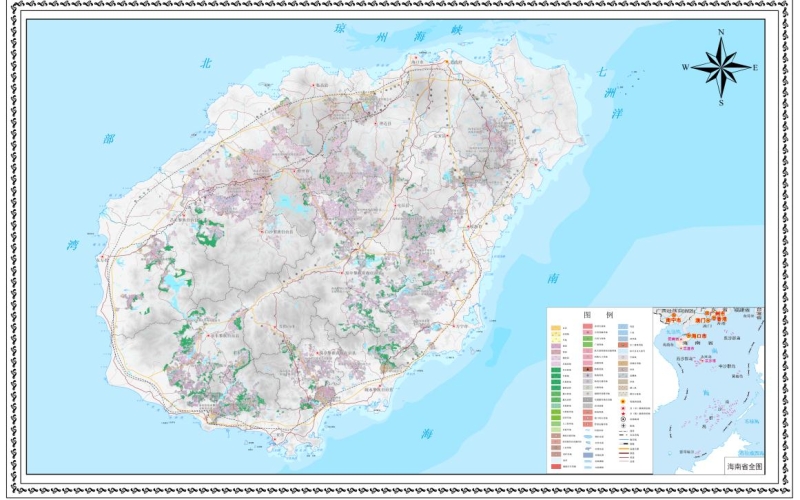Click the 图例 legend title
The height and width of the screenshot is (500, 800).
[596, 314]
